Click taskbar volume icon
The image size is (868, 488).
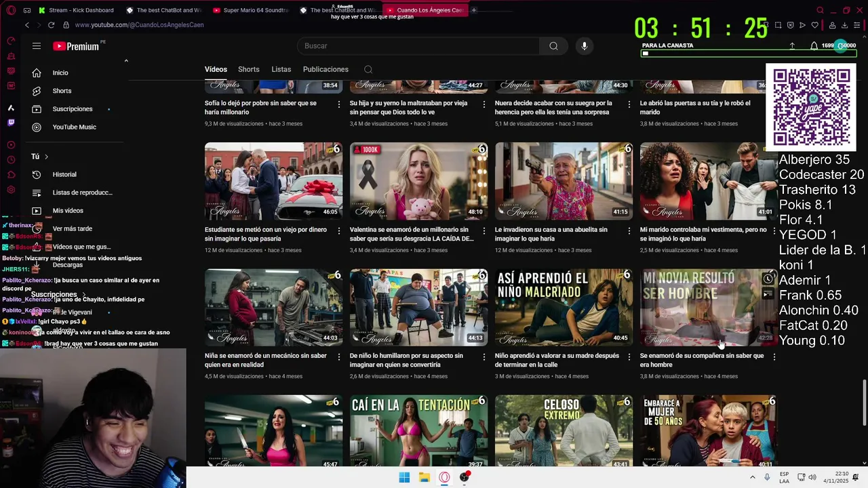pos(812,477)
